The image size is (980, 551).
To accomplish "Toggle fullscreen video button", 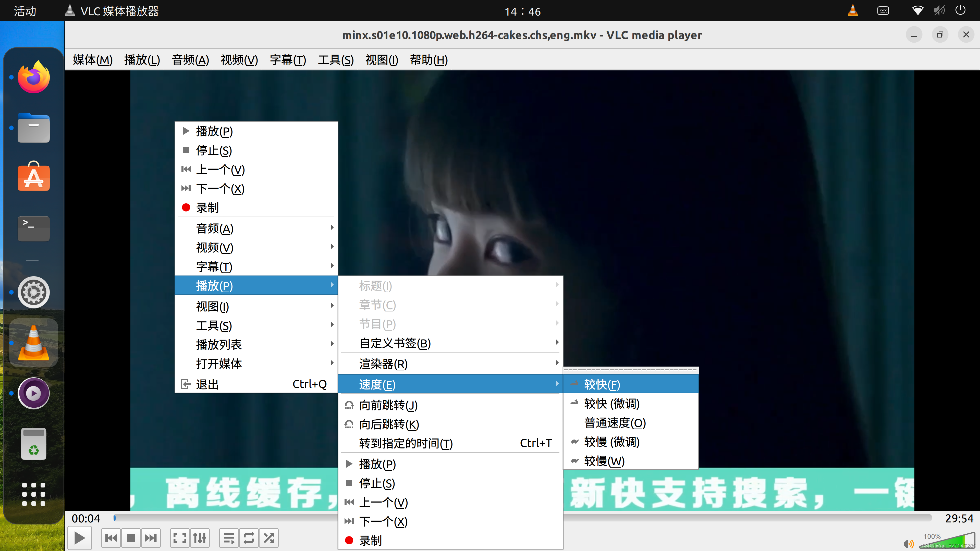I will 180,538.
